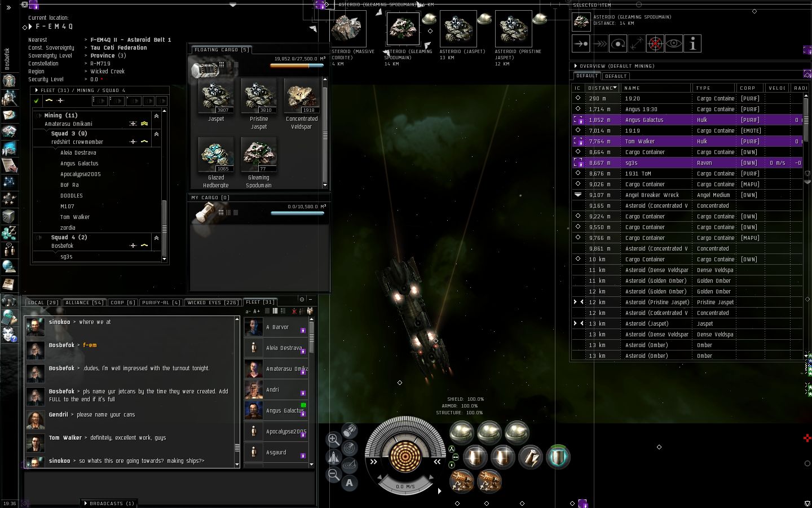Select Amaterasu Omikami in the fleet chat member list
Viewport: 812px width, 508px height.
pyautogui.click(x=276, y=369)
